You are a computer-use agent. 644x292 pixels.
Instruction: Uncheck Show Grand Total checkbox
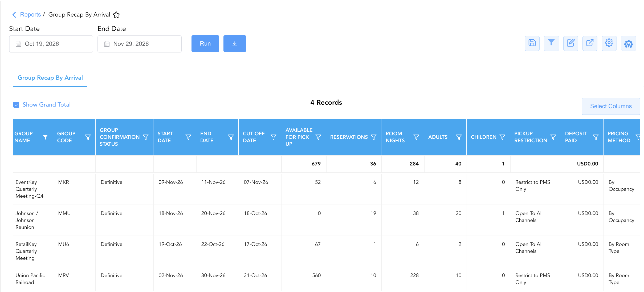16,105
